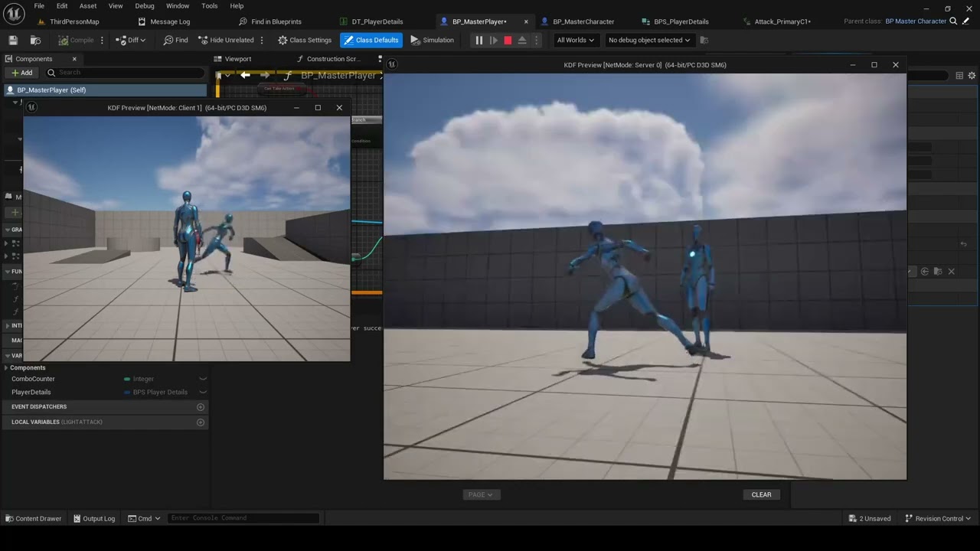Switch to ThirdPersonMap tab
The width and height of the screenshot is (980, 551).
[74, 21]
